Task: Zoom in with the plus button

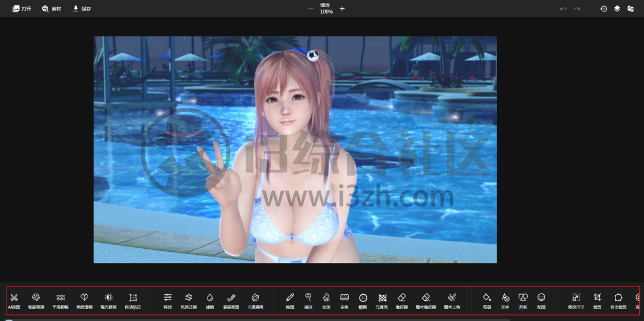Action: 342,8
